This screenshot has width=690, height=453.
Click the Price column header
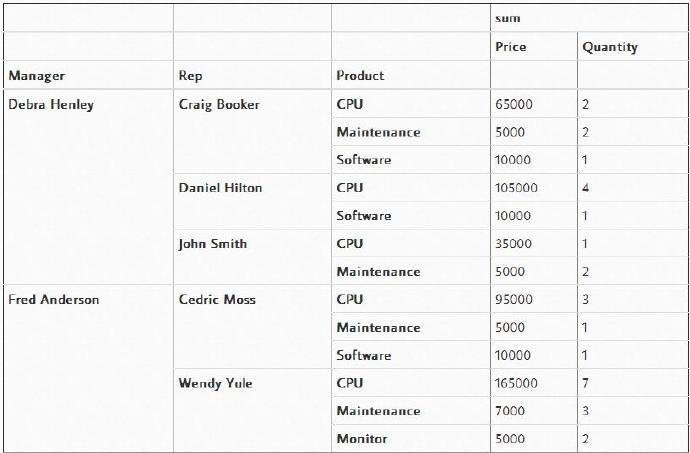(510, 47)
